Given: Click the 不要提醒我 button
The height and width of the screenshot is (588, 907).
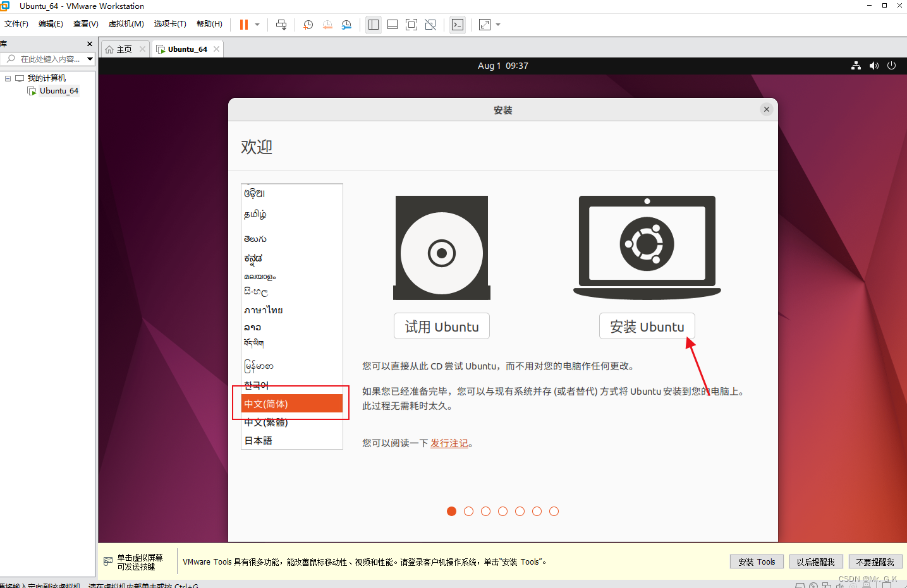Looking at the screenshot, I should 875,561.
